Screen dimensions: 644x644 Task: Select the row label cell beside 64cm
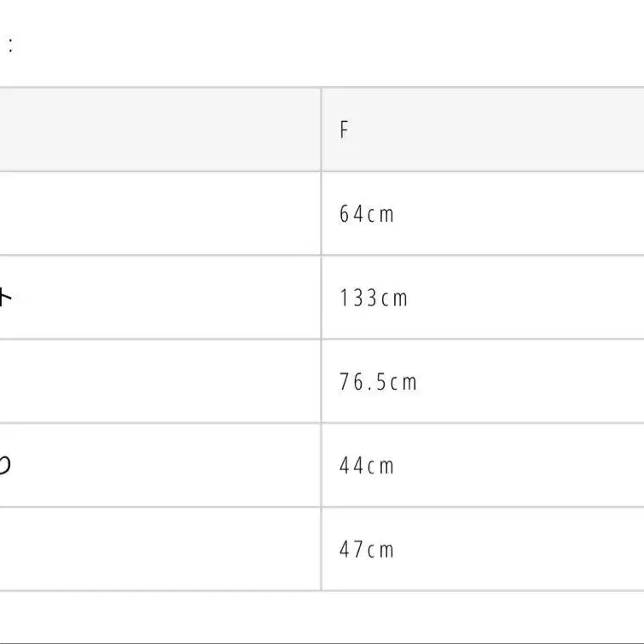point(160,213)
